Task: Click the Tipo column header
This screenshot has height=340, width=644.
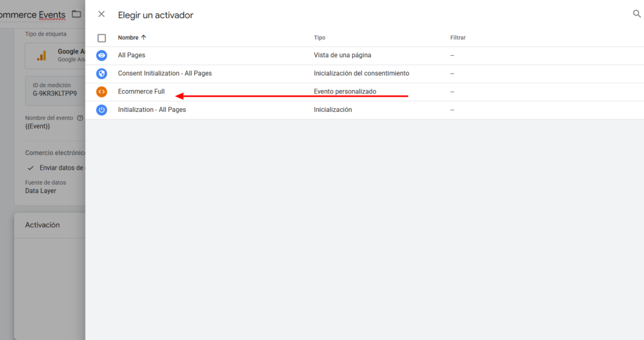Action: [319, 38]
